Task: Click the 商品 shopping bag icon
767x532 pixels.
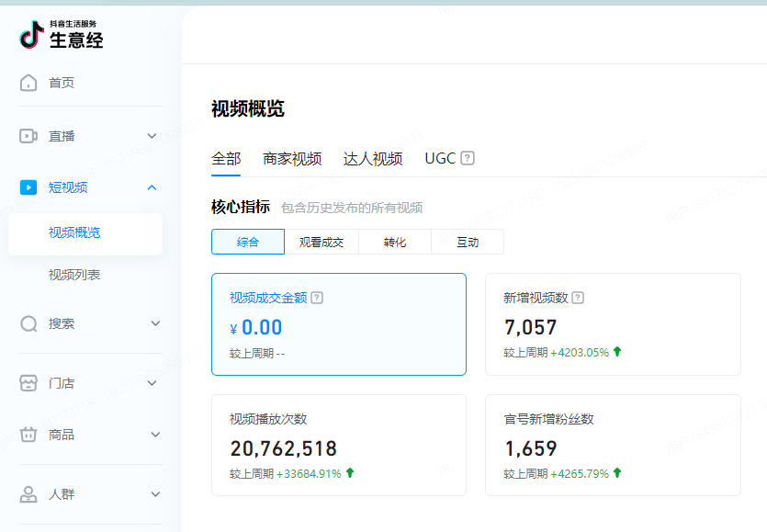Action: coord(28,435)
